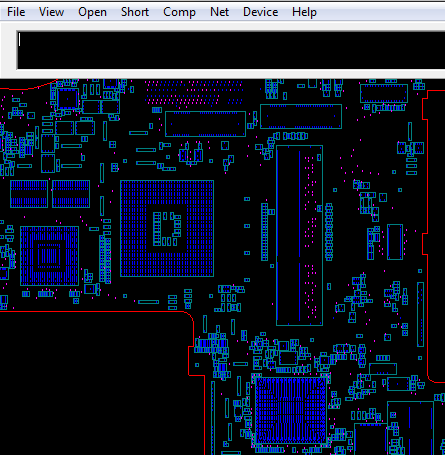
Task: Select the right blue striped rectangular component
Action: tap(71, 194)
